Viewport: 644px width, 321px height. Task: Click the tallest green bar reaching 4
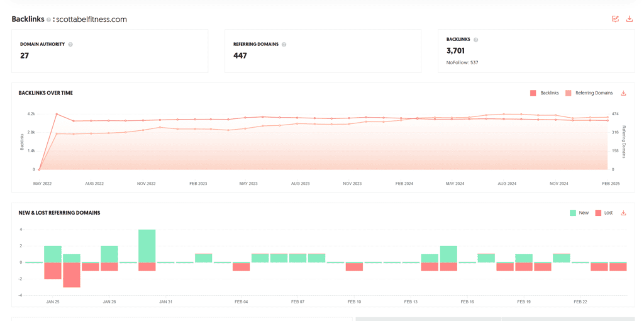[x=147, y=245]
